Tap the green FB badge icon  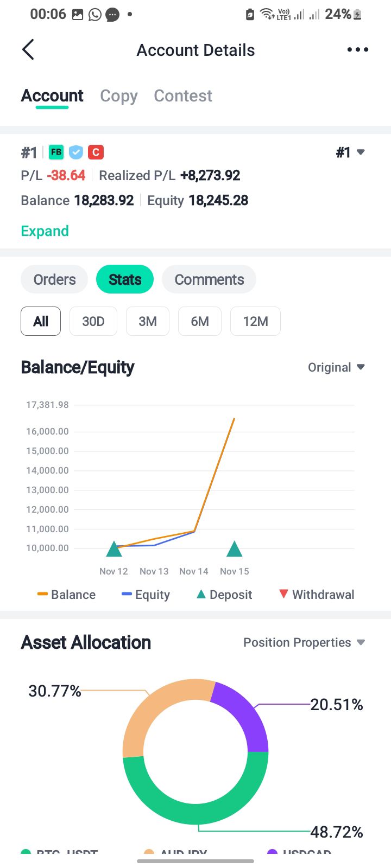[x=56, y=152]
